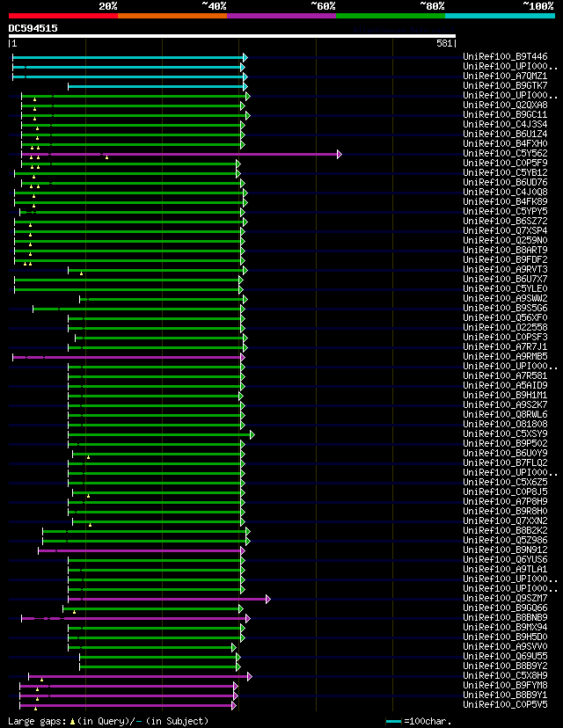This screenshot has height=728, width=563.
Task: Click the purple arrowhead ending the Q9SZM7 alignment
Action: point(268,600)
